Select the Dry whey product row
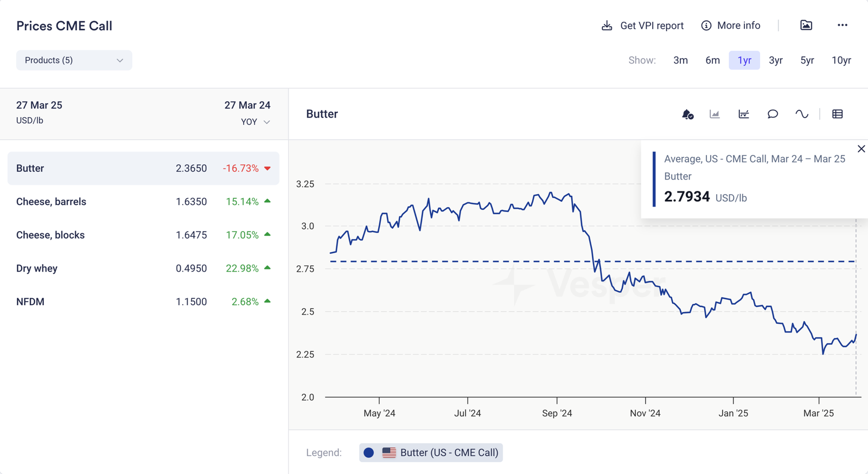The image size is (868, 474). [x=143, y=268]
